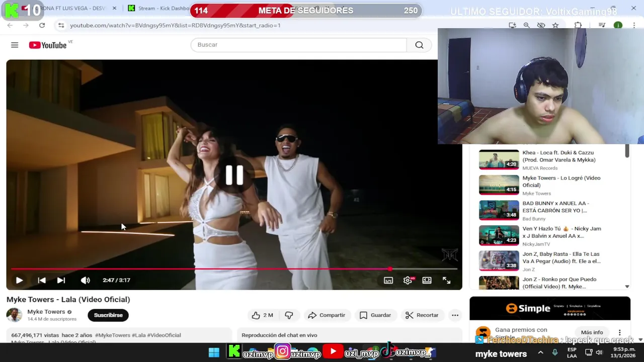644x362 pixels.
Task: Save video with the Guardar button
Action: 375,315
